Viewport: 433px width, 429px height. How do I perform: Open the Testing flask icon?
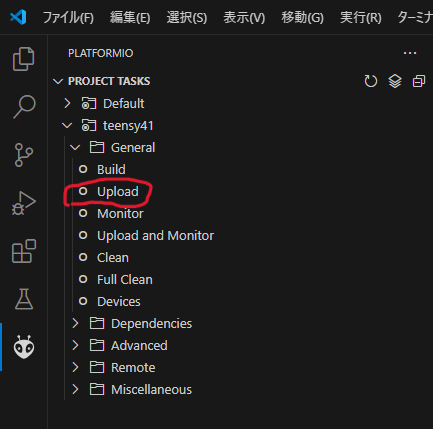tap(24, 299)
